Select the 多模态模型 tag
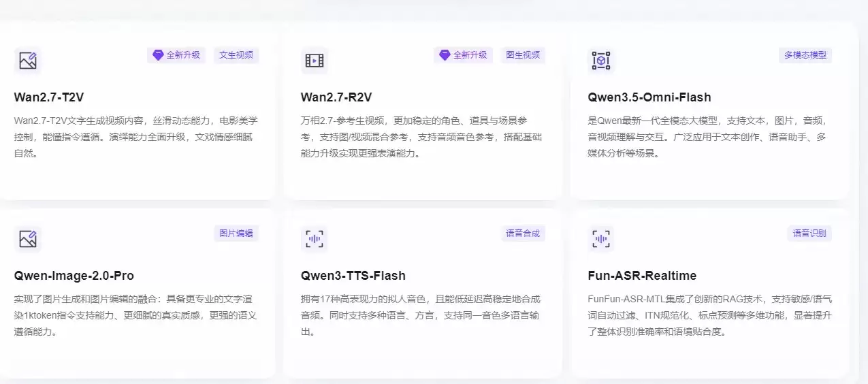The width and height of the screenshot is (868, 384). pos(805,55)
